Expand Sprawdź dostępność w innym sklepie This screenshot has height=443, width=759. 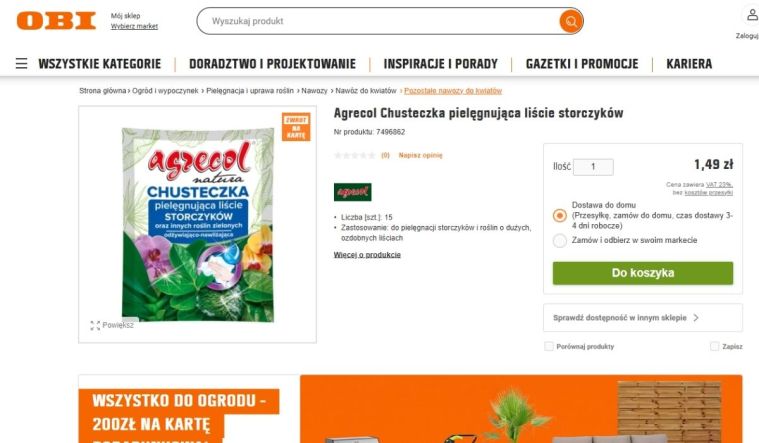pos(643,318)
